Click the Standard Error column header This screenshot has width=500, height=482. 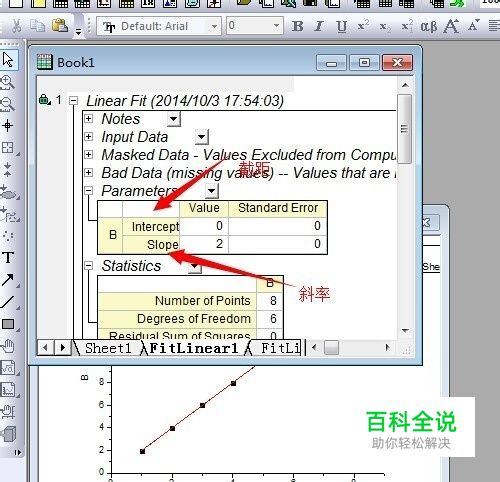pyautogui.click(x=277, y=208)
